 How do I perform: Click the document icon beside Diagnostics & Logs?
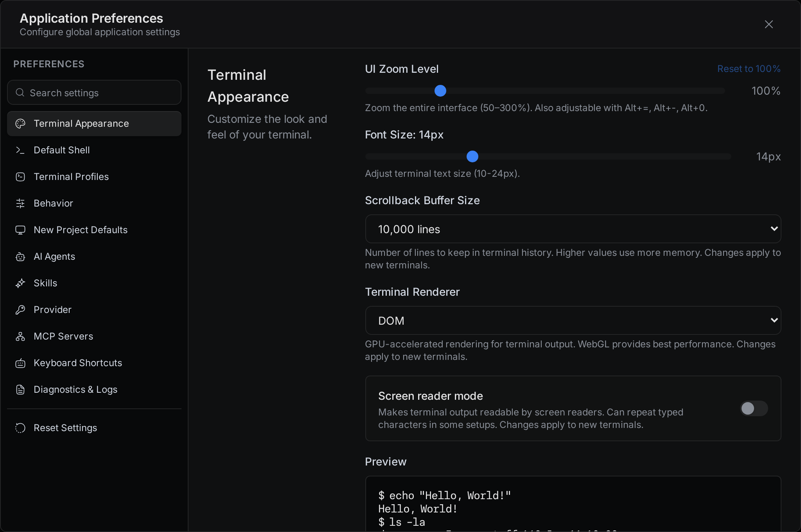[x=20, y=390]
